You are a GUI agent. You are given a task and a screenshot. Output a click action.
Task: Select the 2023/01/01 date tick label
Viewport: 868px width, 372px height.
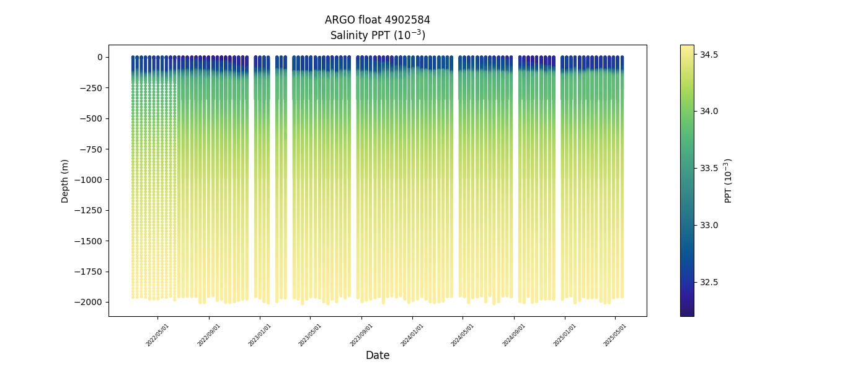click(x=260, y=335)
